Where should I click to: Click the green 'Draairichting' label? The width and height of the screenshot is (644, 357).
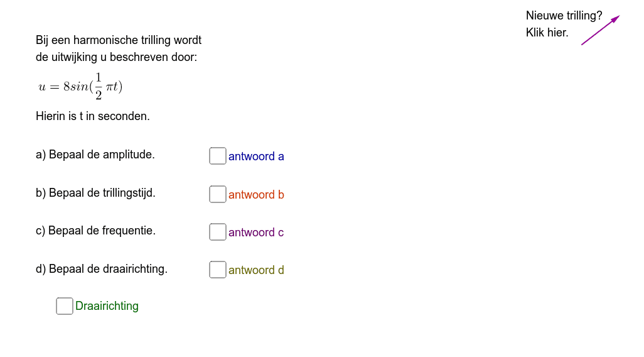pos(107,306)
